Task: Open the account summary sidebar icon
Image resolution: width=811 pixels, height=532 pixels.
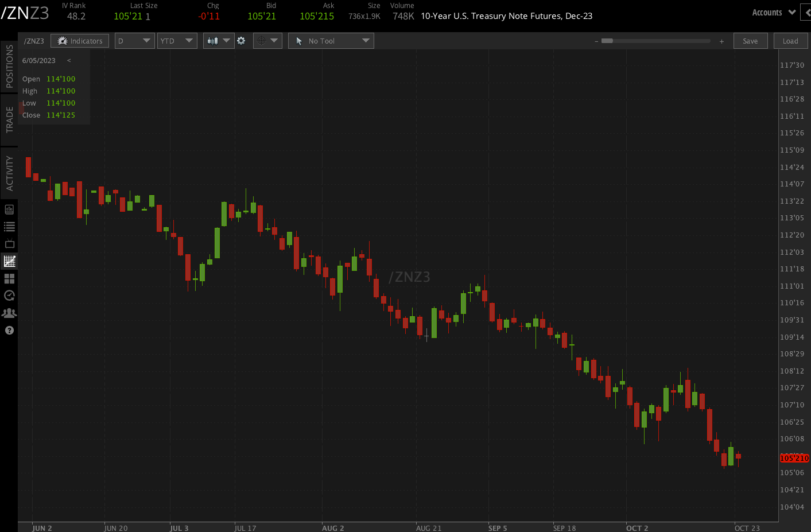Action: [x=9, y=209]
